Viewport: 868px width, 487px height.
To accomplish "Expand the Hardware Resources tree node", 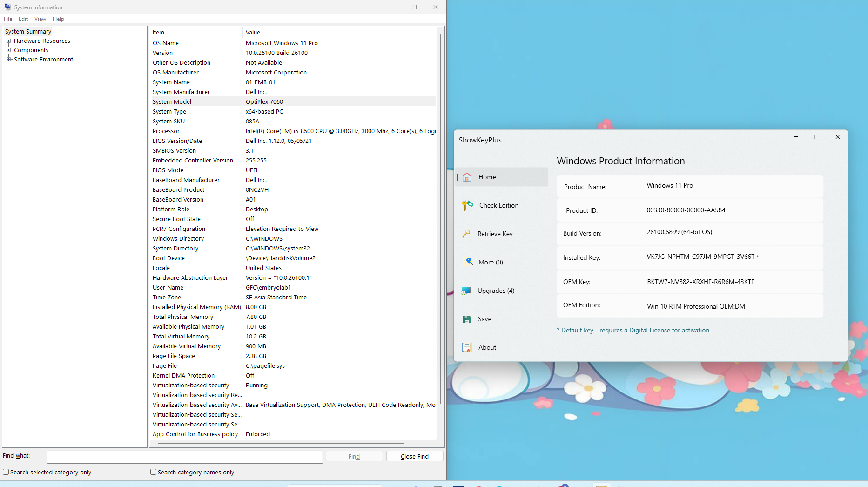I will tap(8, 41).
